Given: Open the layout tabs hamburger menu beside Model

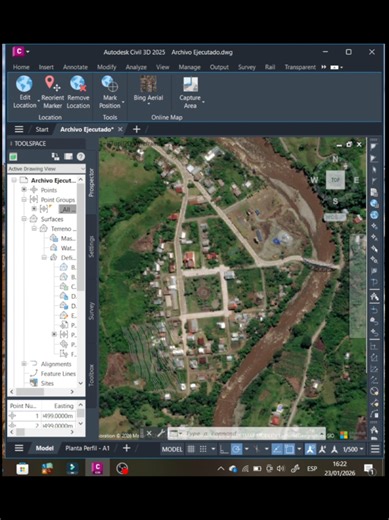Looking at the screenshot, I should pos(19,448).
